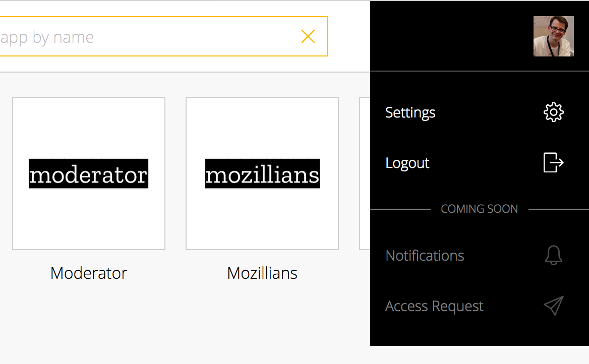Open the Mozillians link below its tile
This screenshot has width=589, height=364.
click(262, 273)
